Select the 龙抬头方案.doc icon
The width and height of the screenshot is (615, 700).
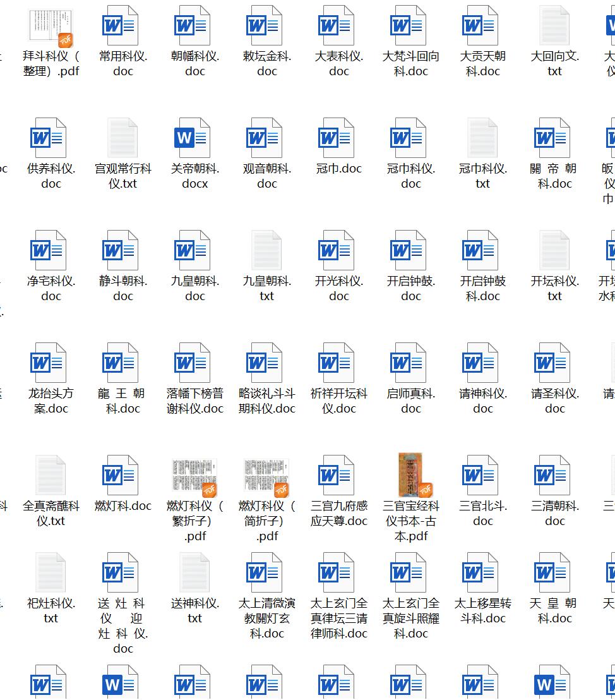click(x=49, y=363)
